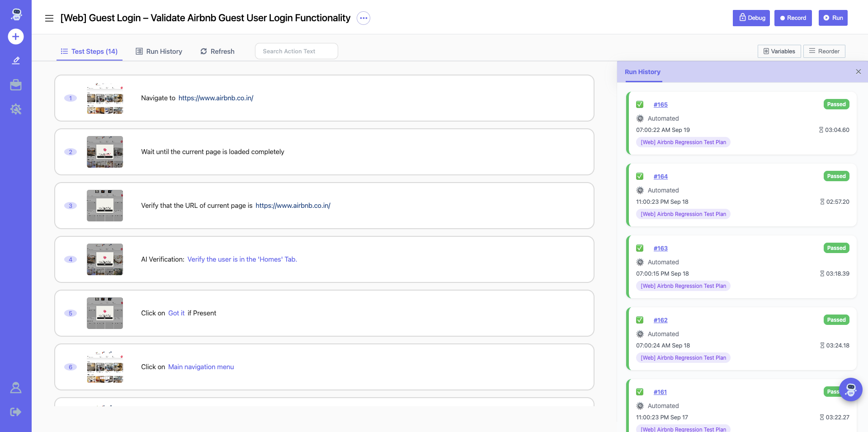Open the Variables panel
Image resolution: width=868 pixels, height=432 pixels.
click(x=779, y=51)
